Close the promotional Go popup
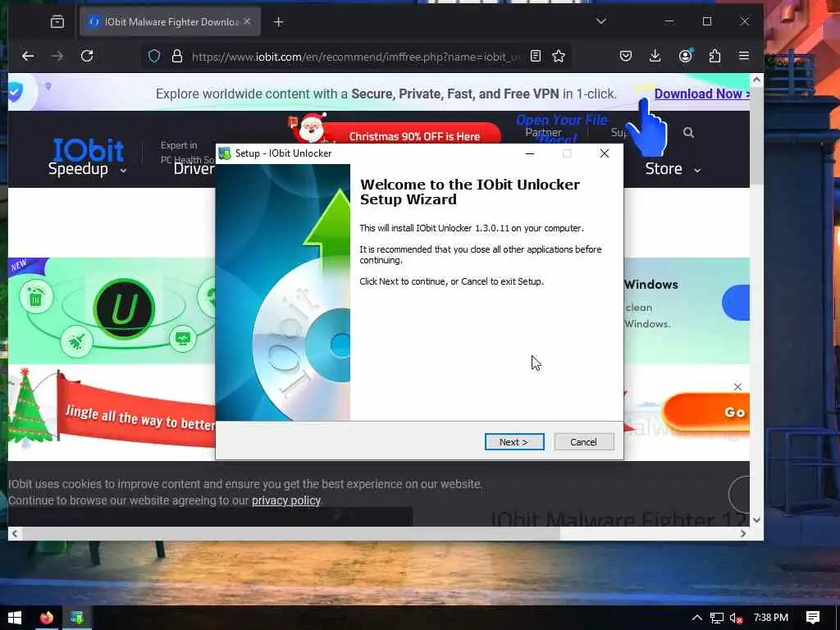 click(737, 387)
